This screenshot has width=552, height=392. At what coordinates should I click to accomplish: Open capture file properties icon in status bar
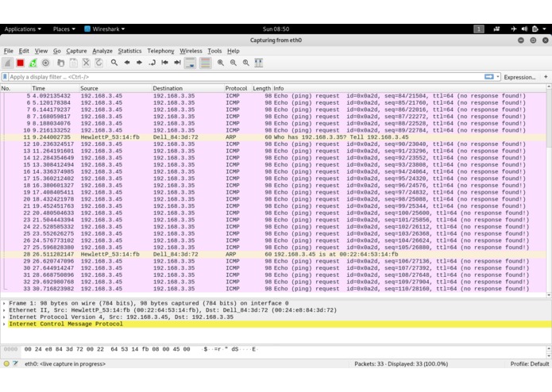pos(15,363)
